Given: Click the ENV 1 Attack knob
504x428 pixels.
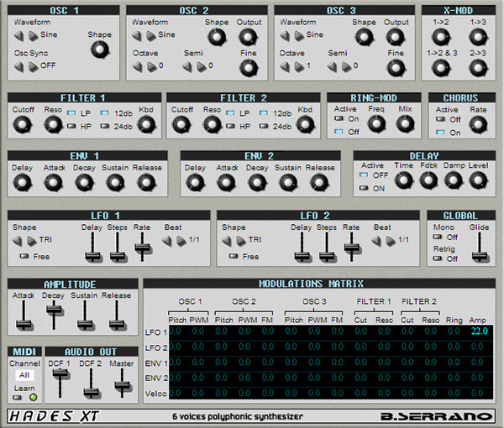Looking at the screenshot, I should point(51,182).
